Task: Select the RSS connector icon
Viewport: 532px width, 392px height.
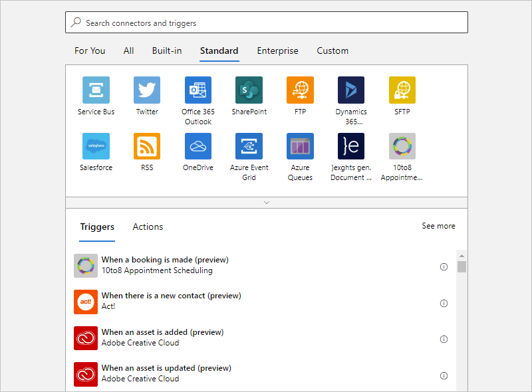Action: [x=147, y=146]
